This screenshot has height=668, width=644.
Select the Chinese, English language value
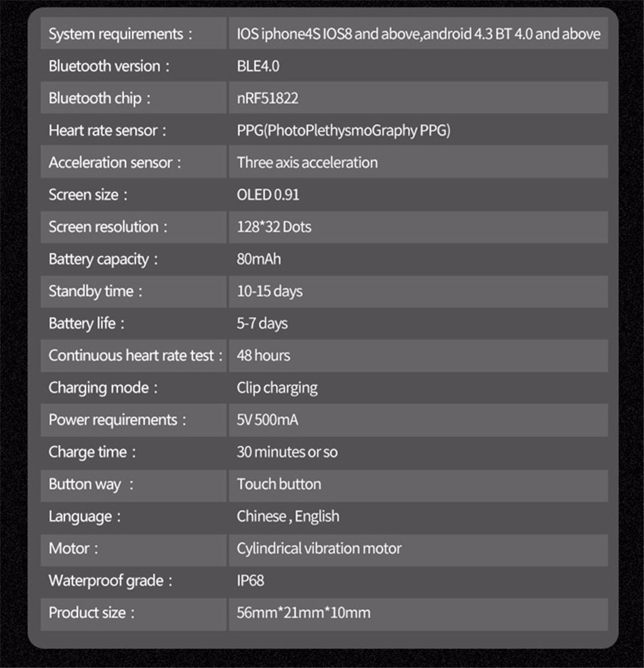tap(288, 517)
